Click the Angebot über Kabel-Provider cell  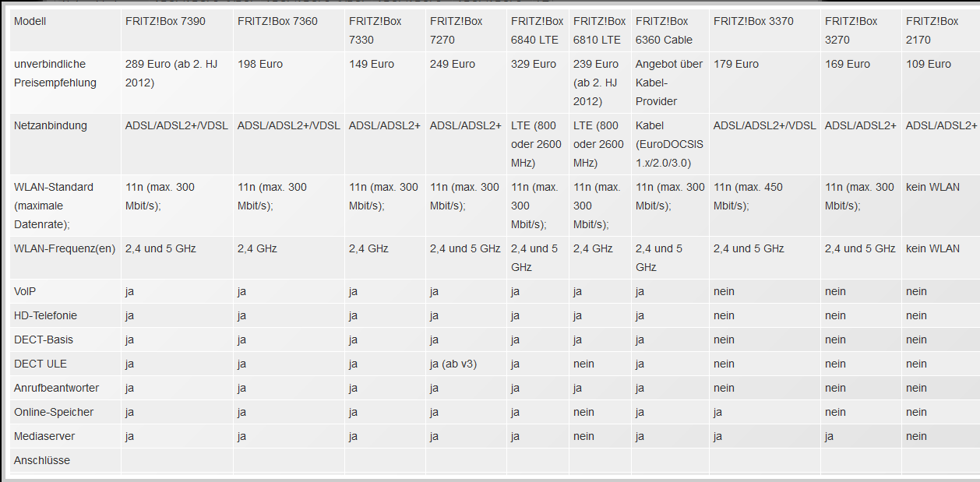[x=668, y=83]
